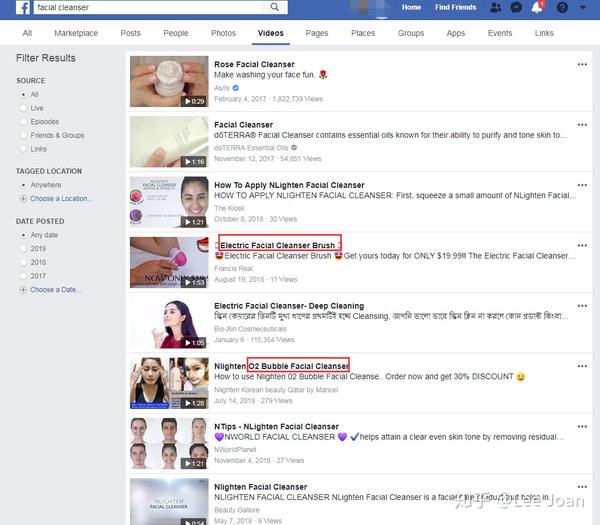
Task: Switch to the Apps tab
Action: coord(456,33)
